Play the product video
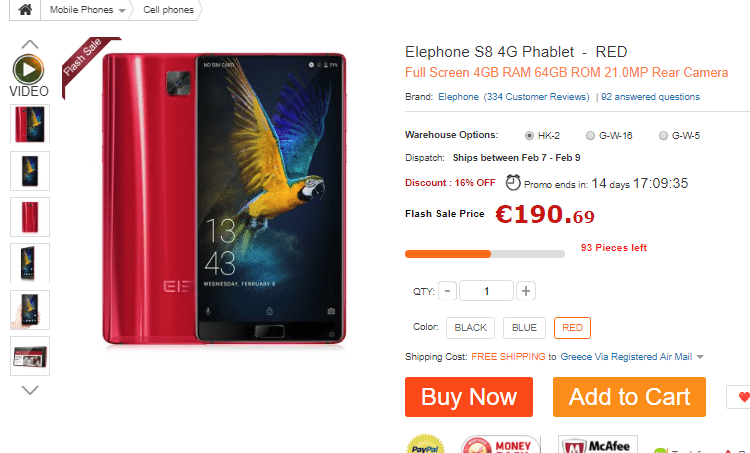 click(x=29, y=69)
